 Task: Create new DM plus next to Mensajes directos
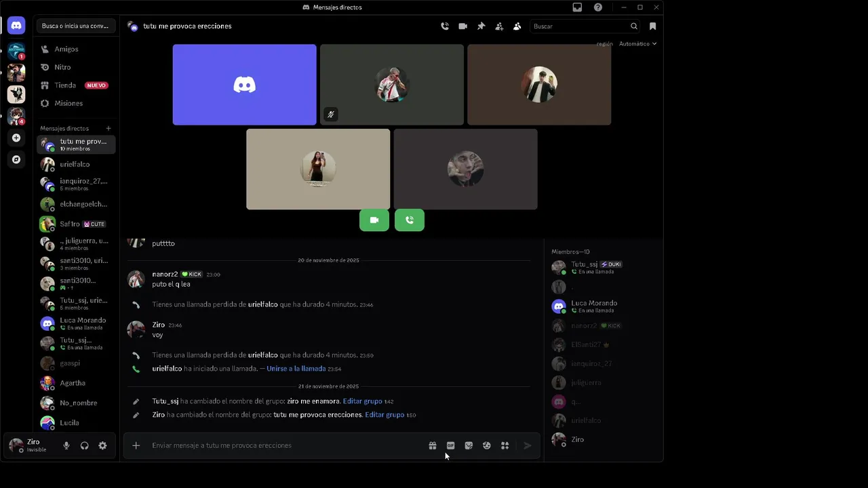point(108,128)
